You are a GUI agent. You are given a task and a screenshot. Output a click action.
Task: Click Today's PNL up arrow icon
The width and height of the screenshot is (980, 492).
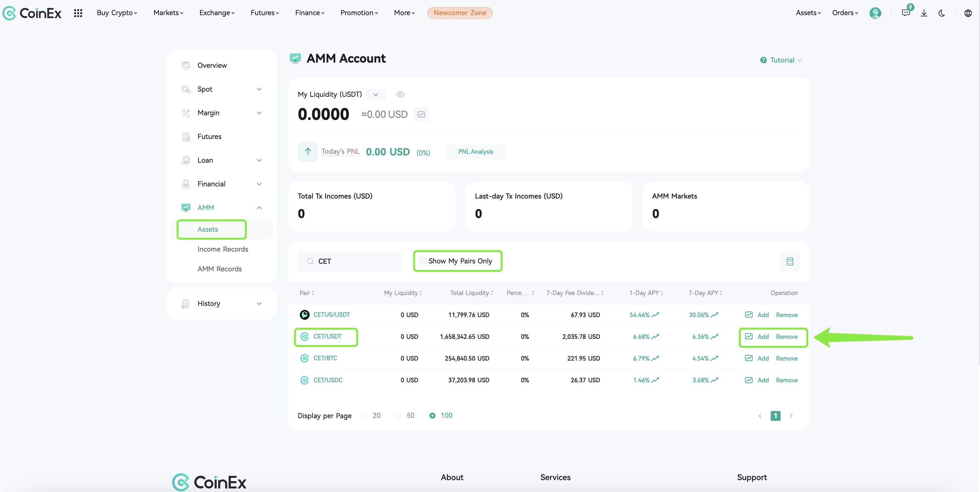pyautogui.click(x=308, y=151)
